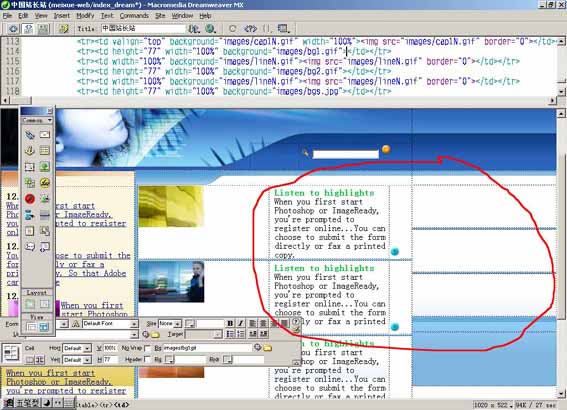
Task: Click the Named Anchor icon in Insert panel
Action: (30, 151)
